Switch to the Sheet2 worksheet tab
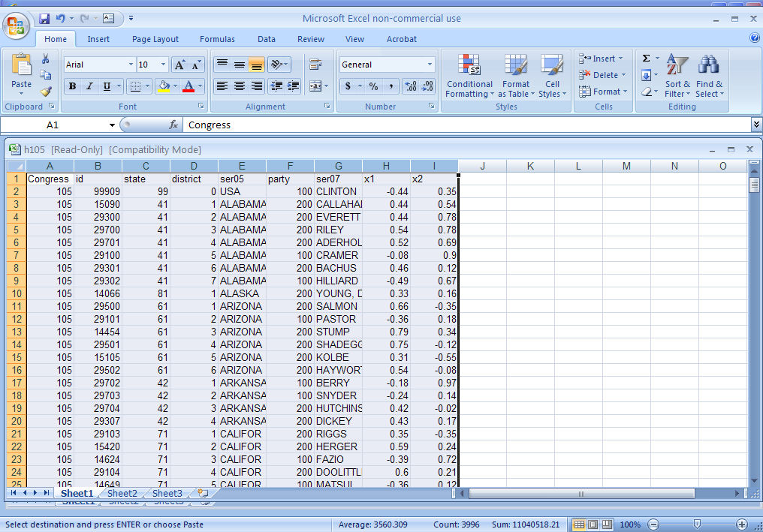 122,493
